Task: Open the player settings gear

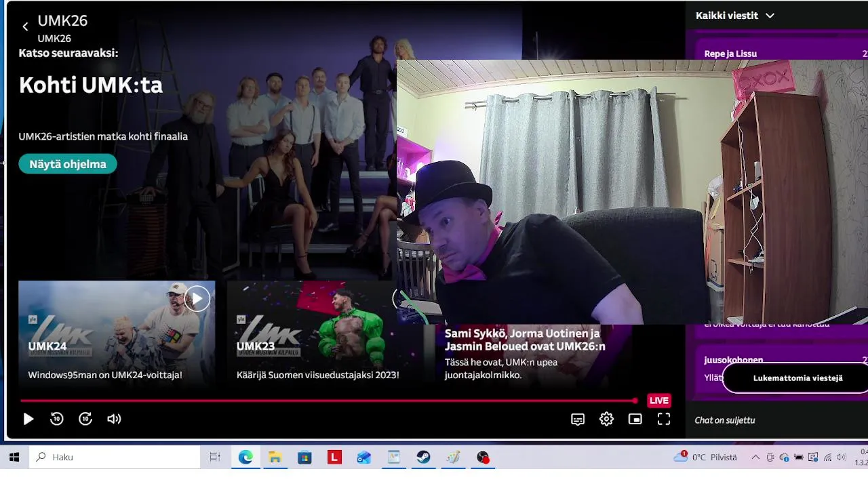Action: pos(606,420)
